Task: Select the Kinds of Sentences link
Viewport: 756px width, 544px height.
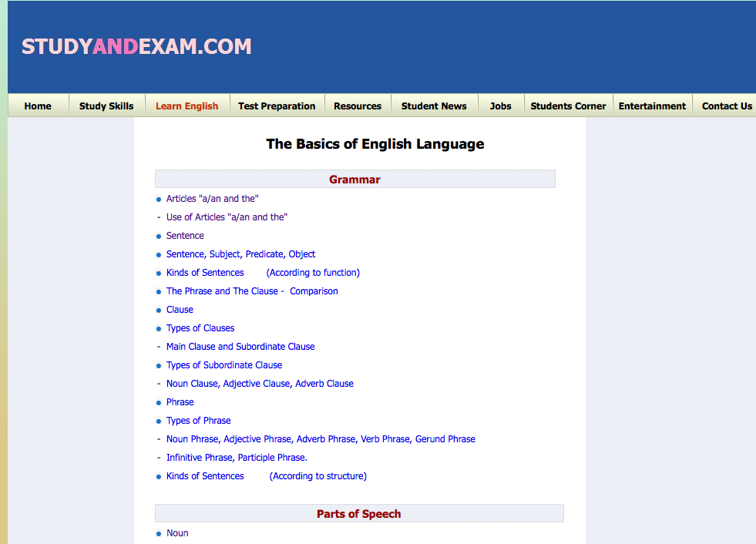Action: click(205, 272)
